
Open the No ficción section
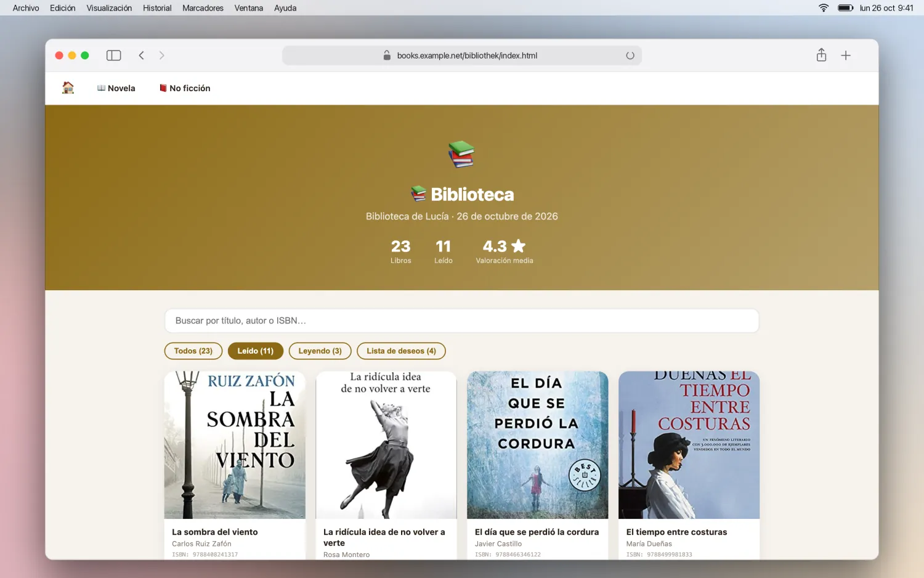(185, 88)
